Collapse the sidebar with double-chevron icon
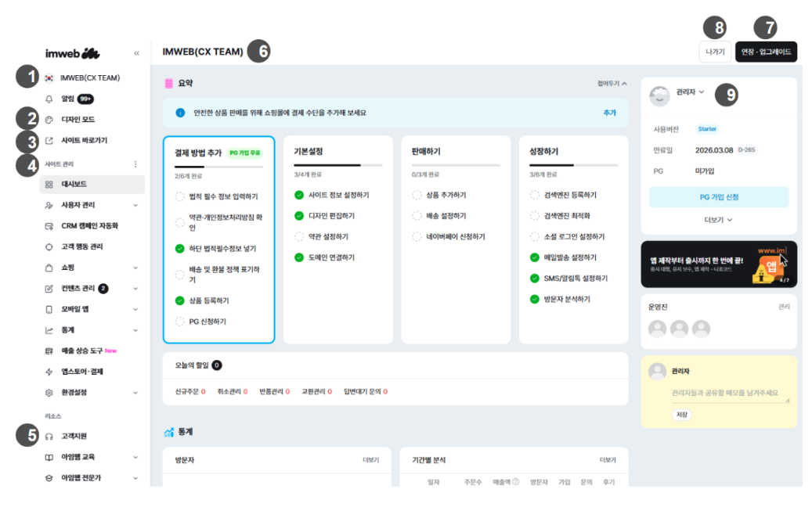This screenshot has width=812, height=507. click(137, 53)
